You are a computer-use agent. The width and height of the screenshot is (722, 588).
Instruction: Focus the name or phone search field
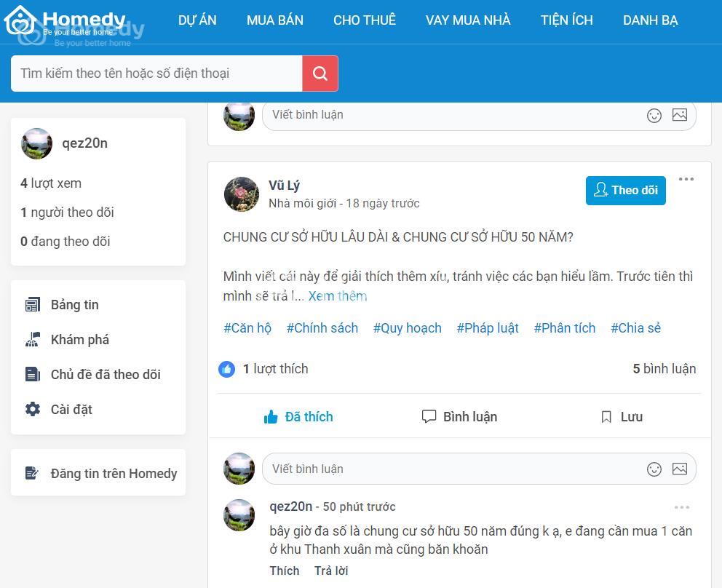click(x=156, y=73)
